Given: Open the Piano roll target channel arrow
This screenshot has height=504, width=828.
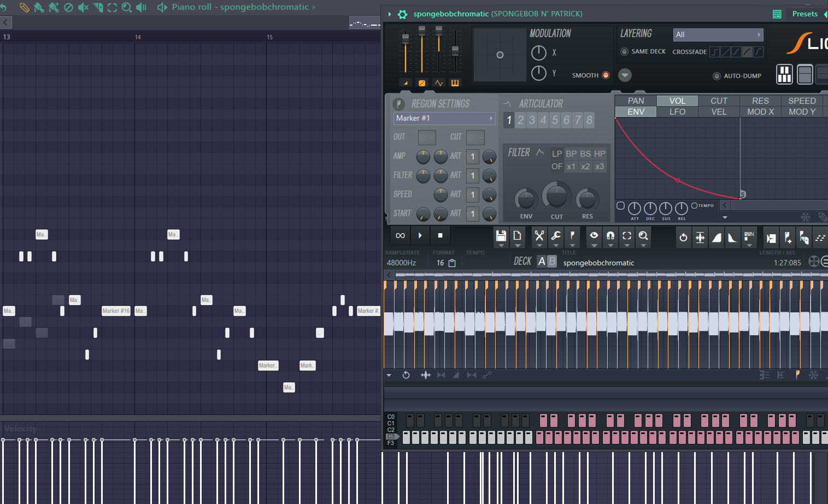Looking at the screenshot, I should (314, 7).
